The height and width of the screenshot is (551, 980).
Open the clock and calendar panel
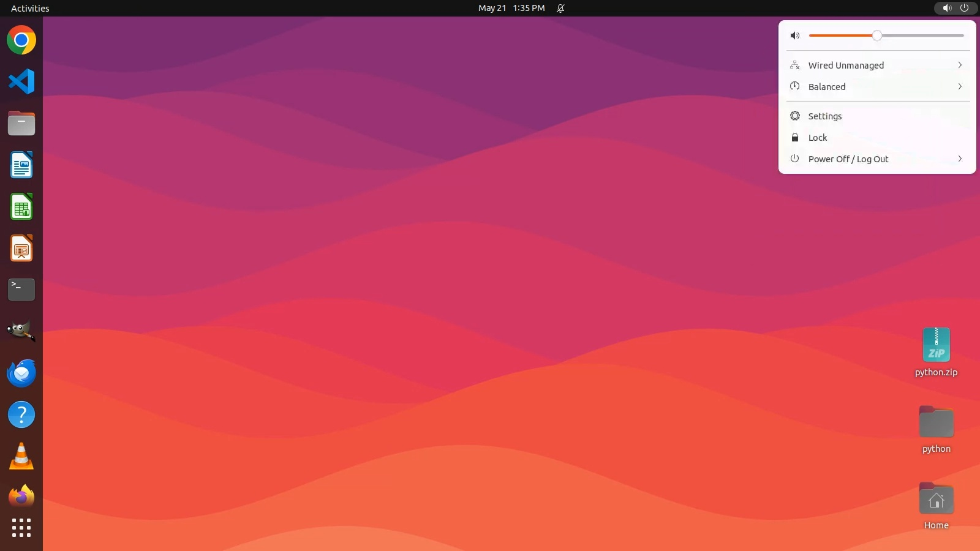[x=511, y=8]
